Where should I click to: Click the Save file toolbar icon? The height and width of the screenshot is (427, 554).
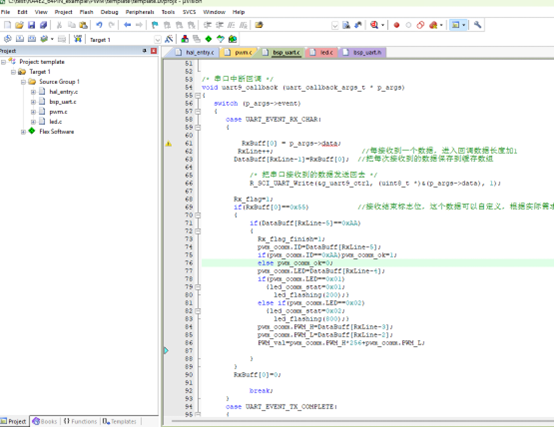(31, 25)
